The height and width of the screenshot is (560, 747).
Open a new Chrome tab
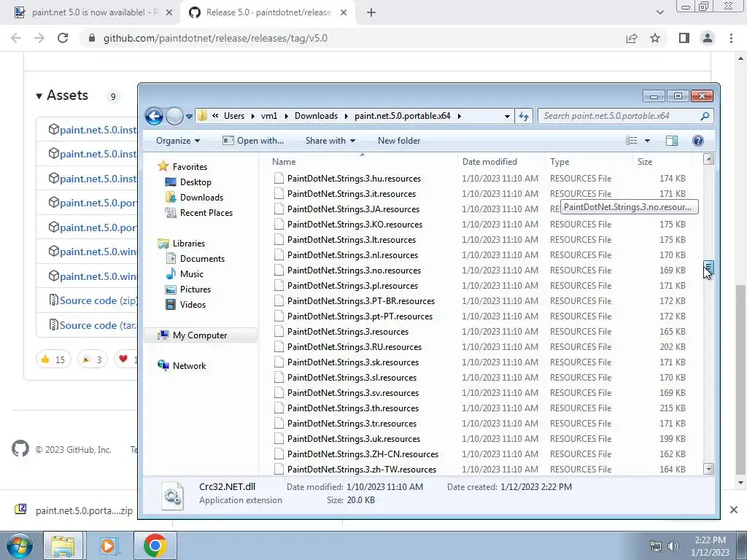point(371,12)
